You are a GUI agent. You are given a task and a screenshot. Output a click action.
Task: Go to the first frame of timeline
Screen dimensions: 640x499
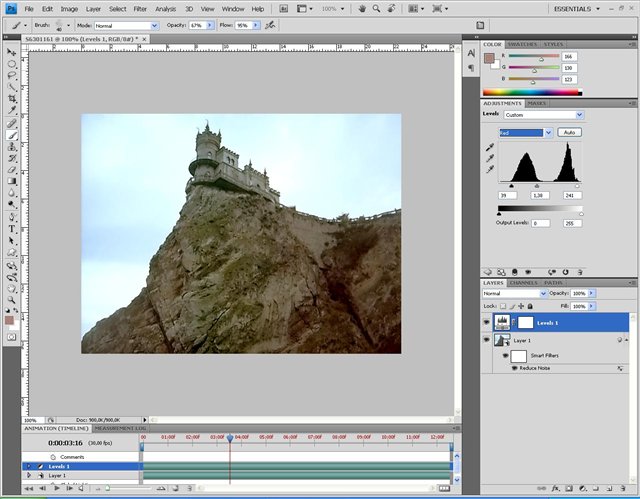29,488
